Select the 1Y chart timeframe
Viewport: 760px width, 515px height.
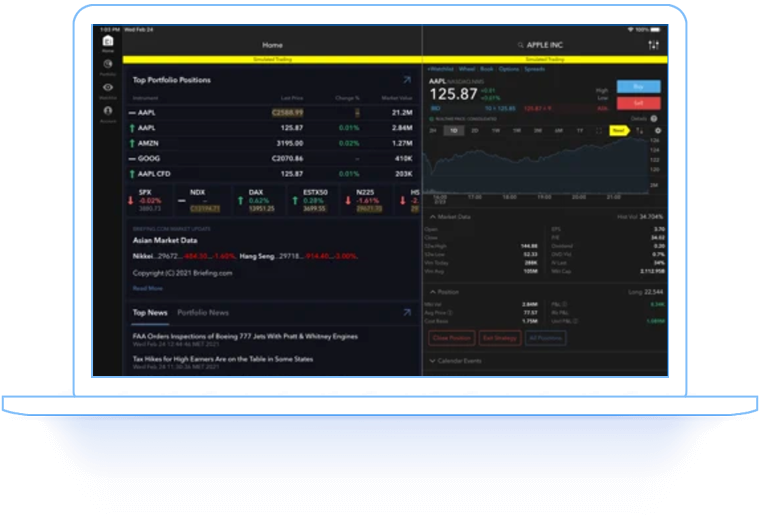coord(579,131)
